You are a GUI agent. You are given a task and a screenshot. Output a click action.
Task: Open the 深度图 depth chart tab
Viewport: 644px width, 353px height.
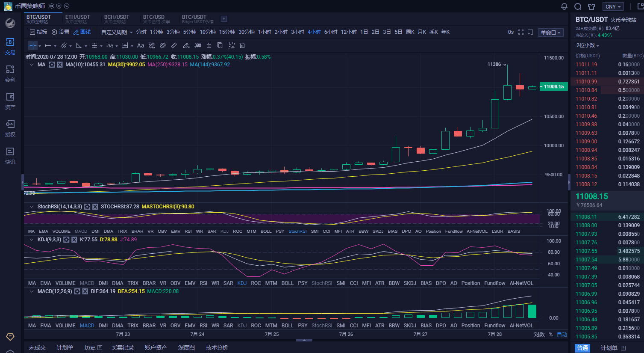[186, 347]
